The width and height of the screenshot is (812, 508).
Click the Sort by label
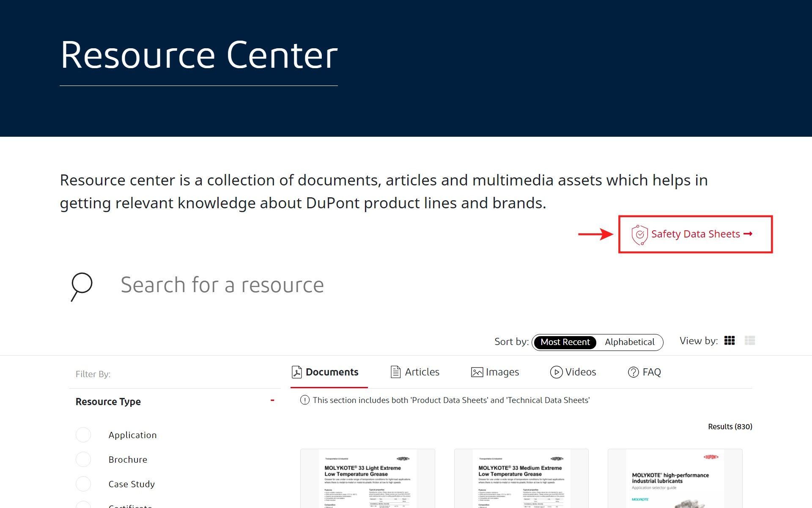512,342
